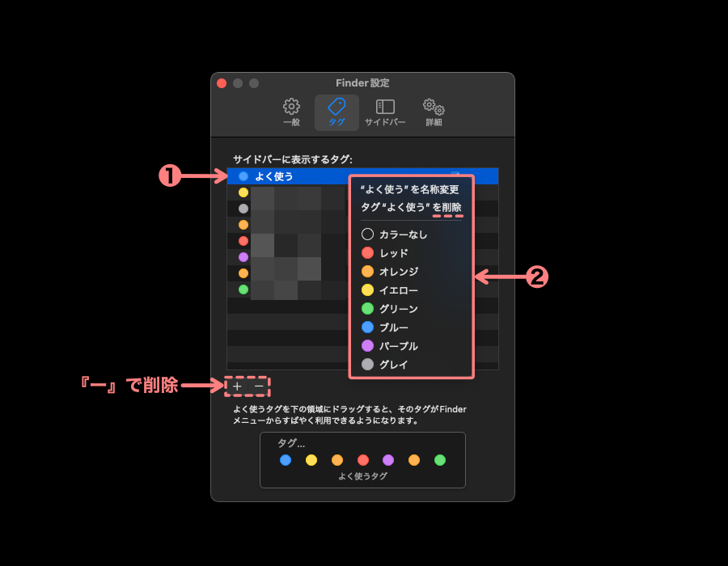
Task: Click the green dot in favorite tags area
Action: pyautogui.click(x=440, y=460)
